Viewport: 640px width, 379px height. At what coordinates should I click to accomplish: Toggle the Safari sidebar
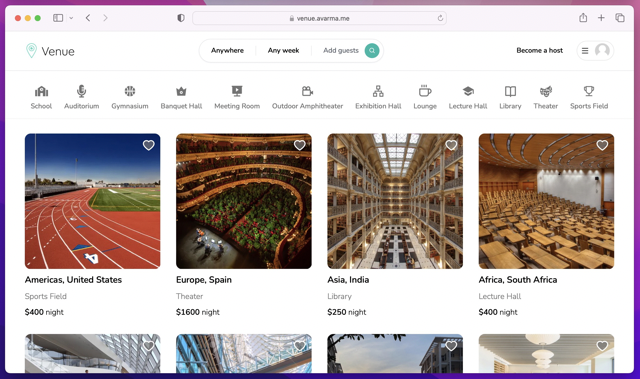58,18
